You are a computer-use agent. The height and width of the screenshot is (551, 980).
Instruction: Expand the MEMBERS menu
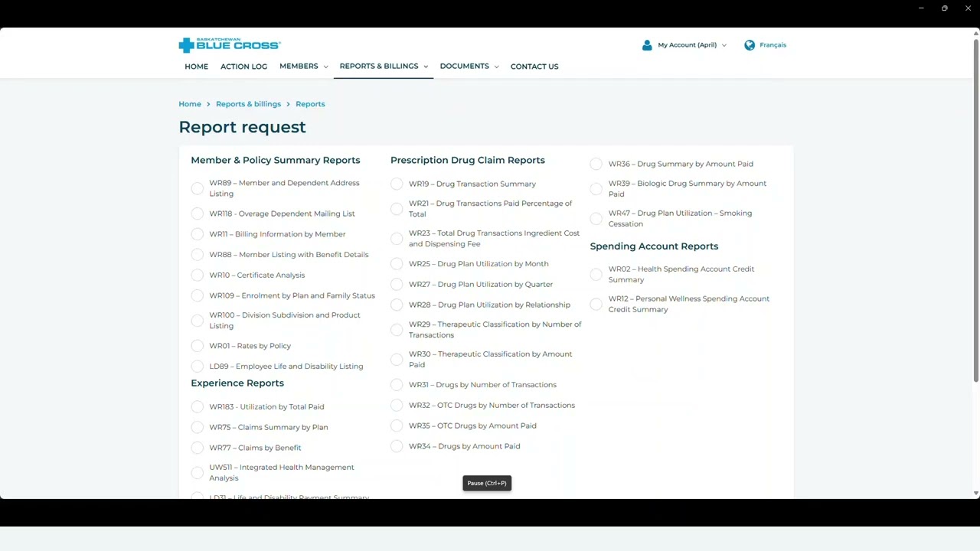coord(303,67)
